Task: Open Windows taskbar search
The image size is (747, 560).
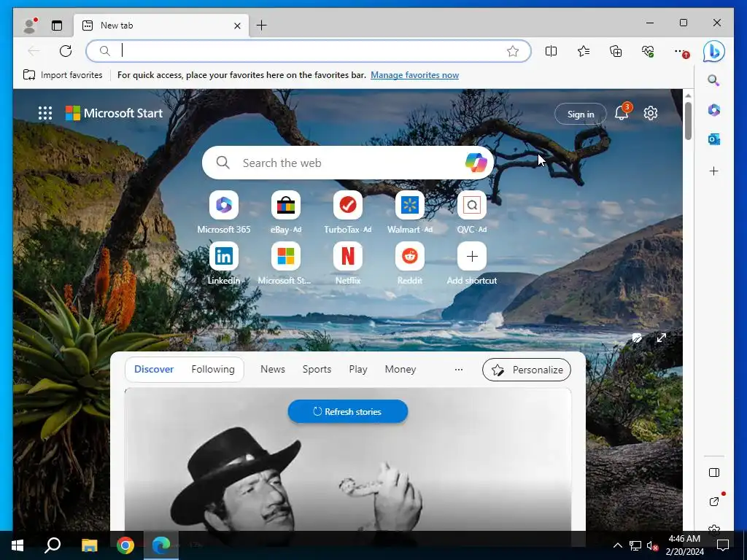Action: (x=53, y=545)
